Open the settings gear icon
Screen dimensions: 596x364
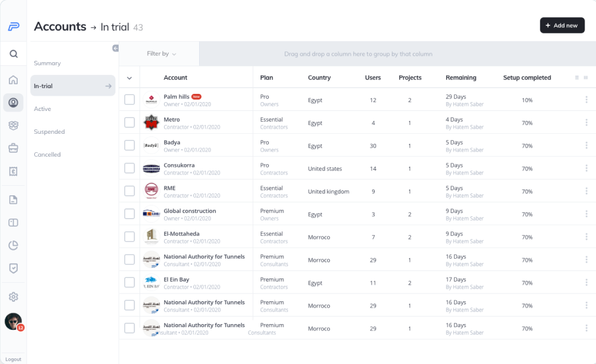pos(13,297)
